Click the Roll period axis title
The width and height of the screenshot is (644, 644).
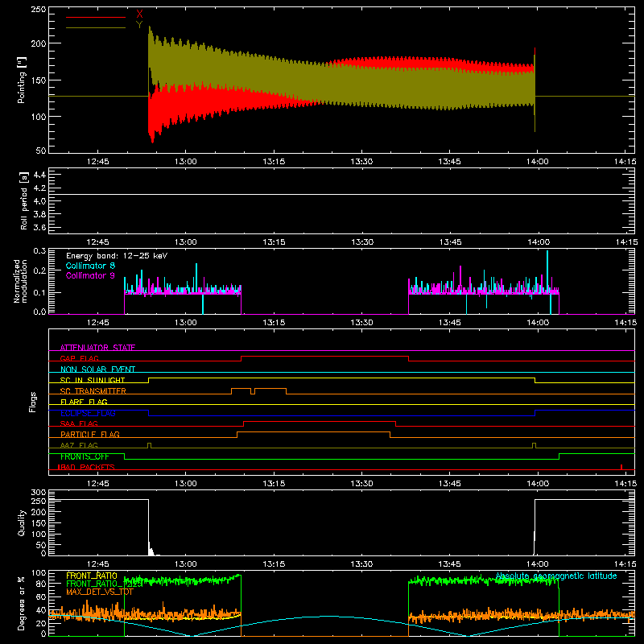(24, 200)
